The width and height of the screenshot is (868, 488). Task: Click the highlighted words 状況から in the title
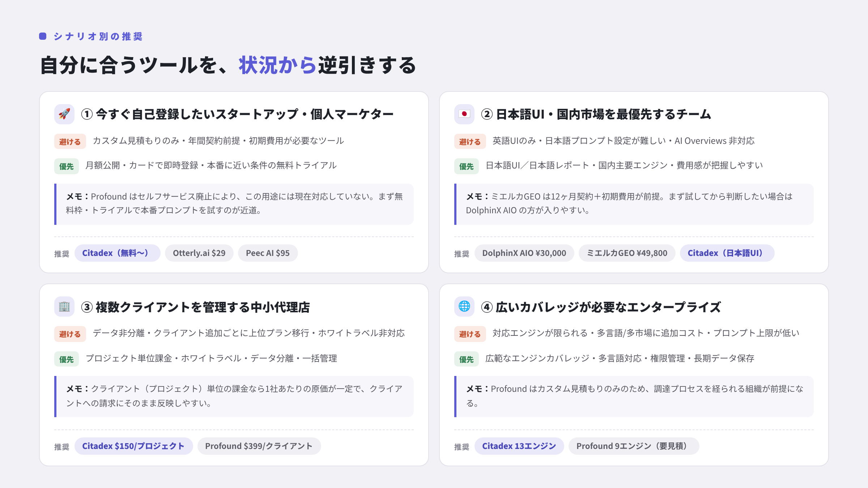[278, 65]
